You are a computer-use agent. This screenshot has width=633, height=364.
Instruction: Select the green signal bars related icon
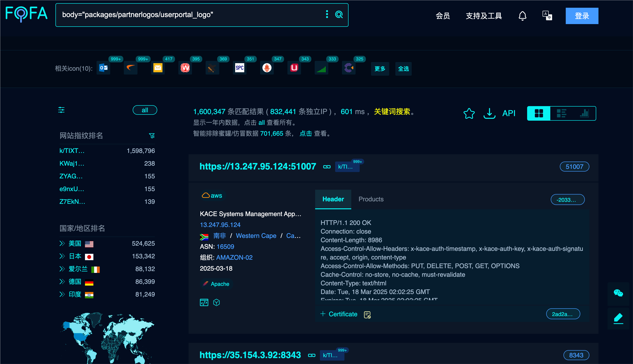(321, 68)
